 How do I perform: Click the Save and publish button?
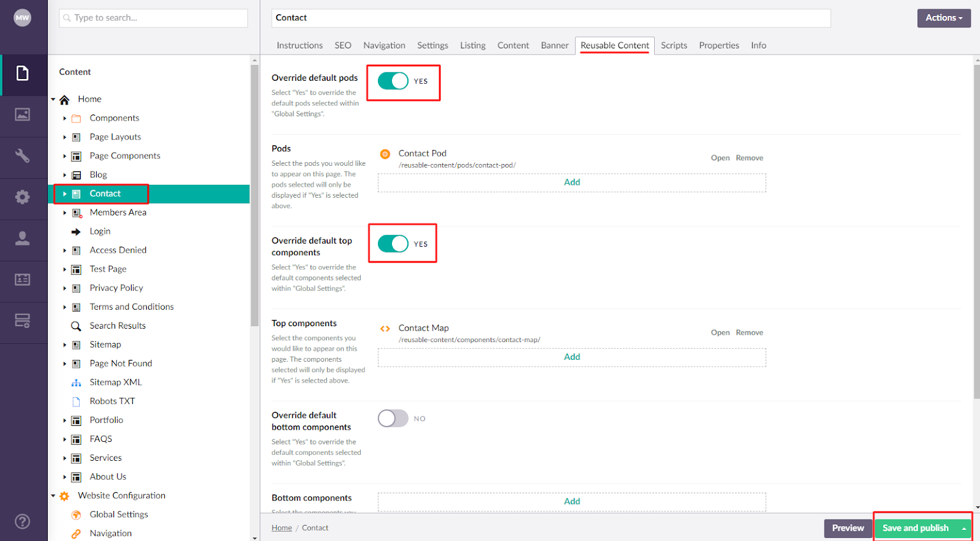pyautogui.click(x=916, y=528)
